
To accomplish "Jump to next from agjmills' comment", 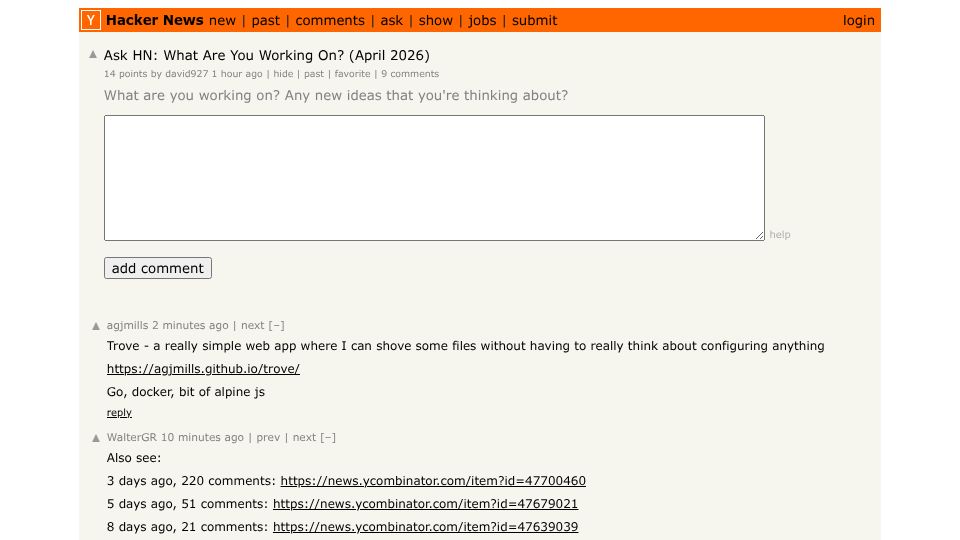I will [x=252, y=326].
